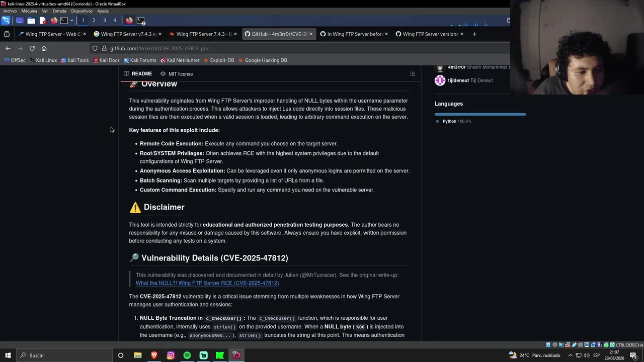
Task: Open the Kali Linux bookmark
Action: [x=43, y=60]
